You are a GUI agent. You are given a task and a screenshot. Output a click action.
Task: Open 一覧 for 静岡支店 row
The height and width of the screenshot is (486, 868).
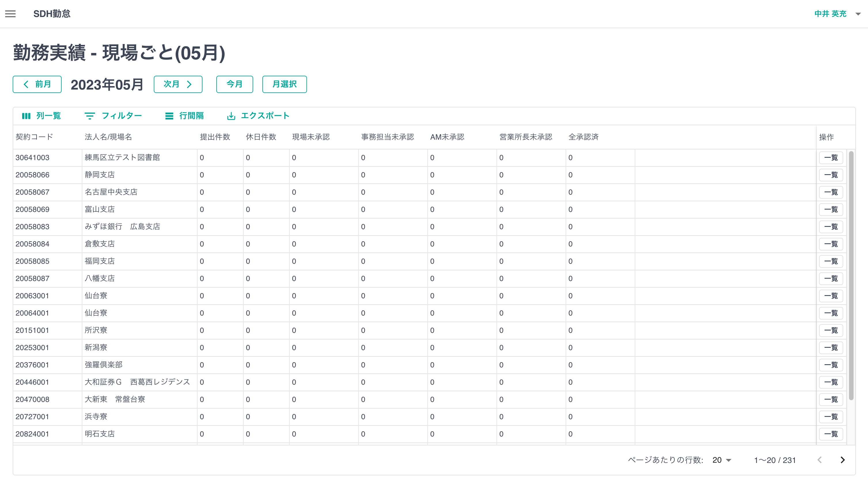click(831, 175)
